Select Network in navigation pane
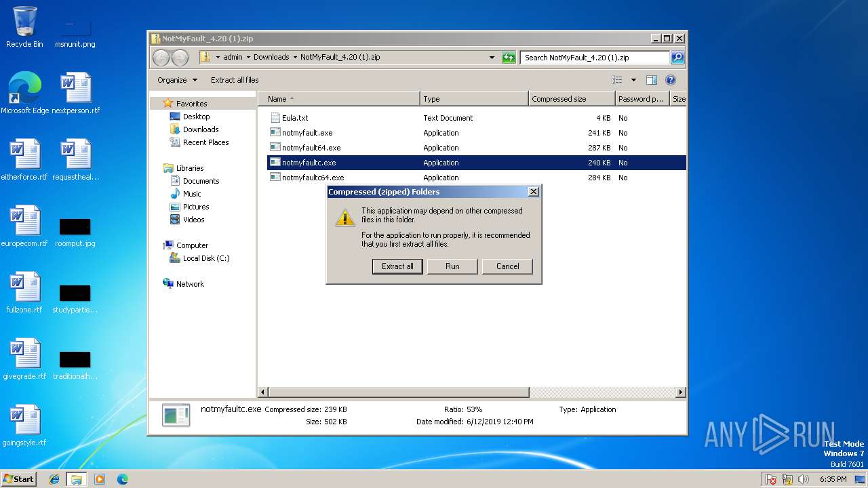868x488 pixels. pyautogui.click(x=190, y=284)
